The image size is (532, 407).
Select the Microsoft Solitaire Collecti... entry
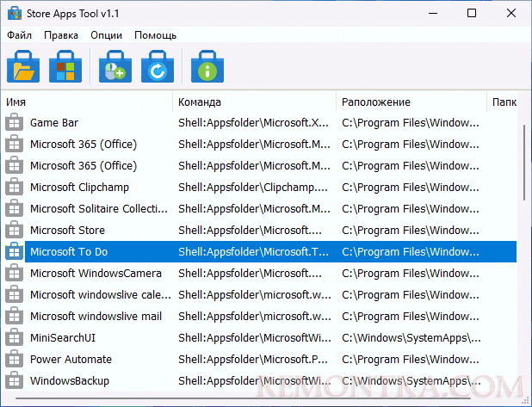coord(99,209)
